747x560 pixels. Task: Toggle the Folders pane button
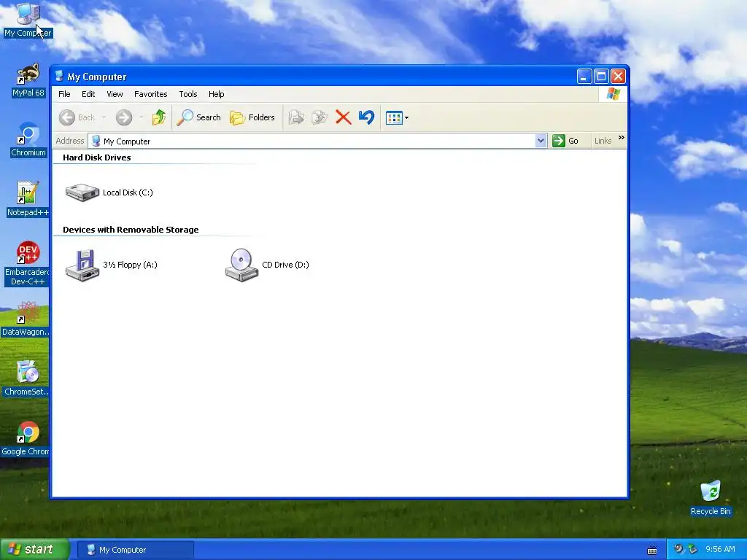click(252, 117)
